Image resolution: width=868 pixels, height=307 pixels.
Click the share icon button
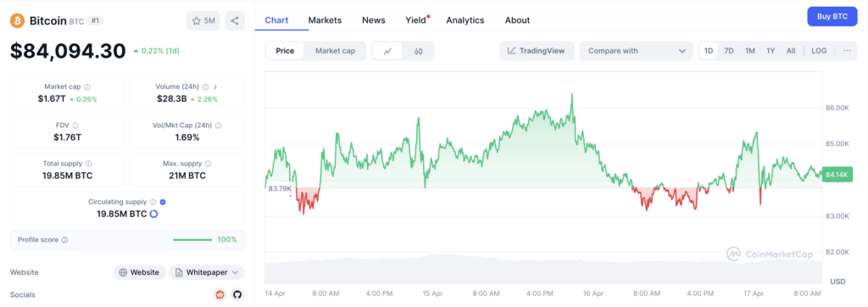point(235,21)
